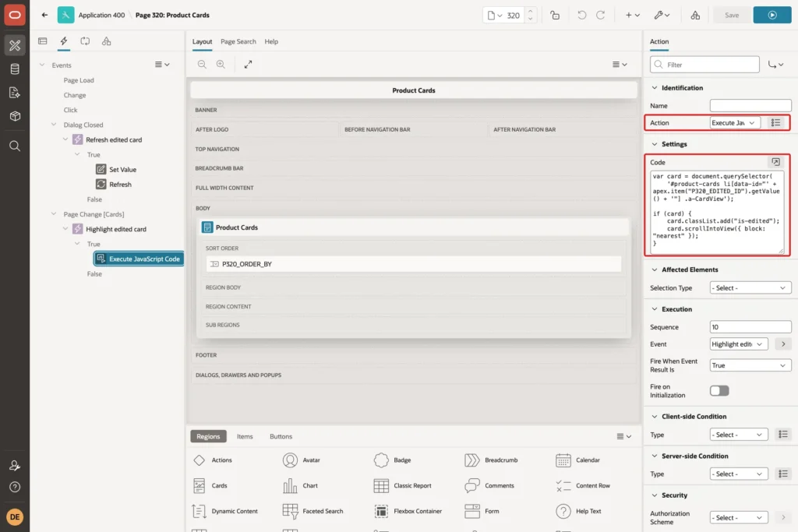Go to the Event with arrow button
This screenshot has height=532, width=798.
pos(782,344)
